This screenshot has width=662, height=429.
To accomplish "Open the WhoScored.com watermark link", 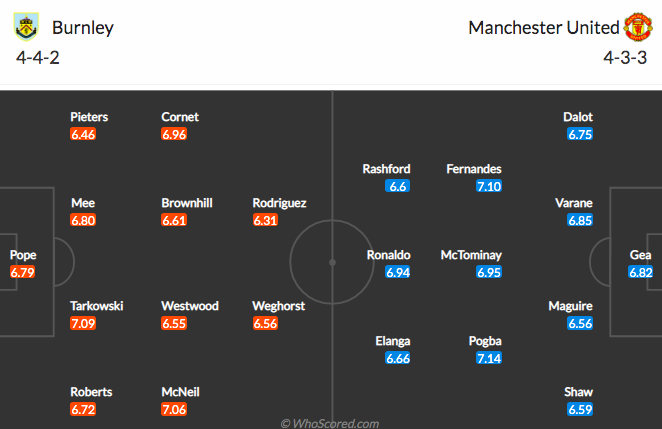I will tap(330, 423).
